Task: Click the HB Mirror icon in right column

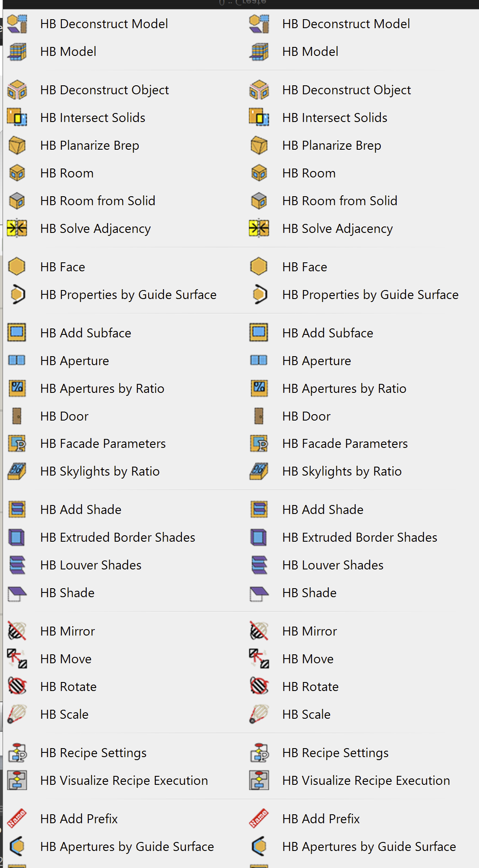Action: point(259,631)
